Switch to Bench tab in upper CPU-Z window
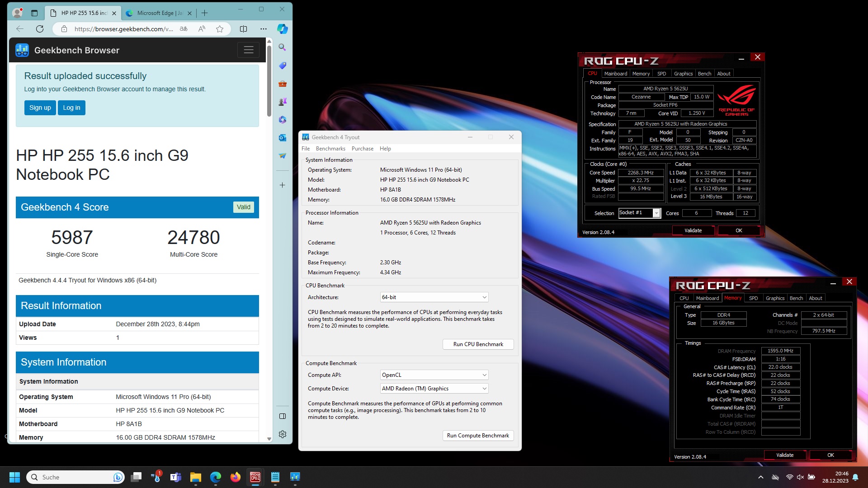This screenshot has width=868, height=488. (704, 74)
